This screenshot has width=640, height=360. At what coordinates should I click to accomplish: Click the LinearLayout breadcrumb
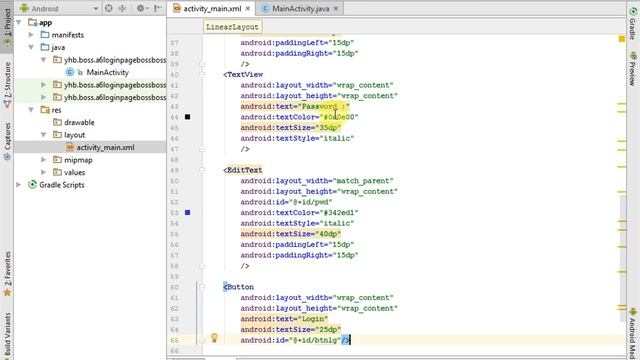pos(232,27)
